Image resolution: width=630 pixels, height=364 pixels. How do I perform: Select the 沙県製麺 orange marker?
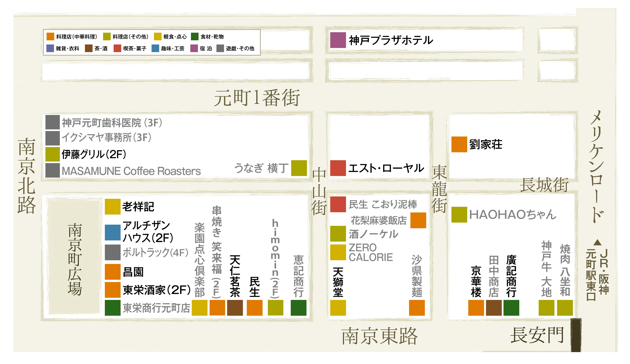point(417,308)
